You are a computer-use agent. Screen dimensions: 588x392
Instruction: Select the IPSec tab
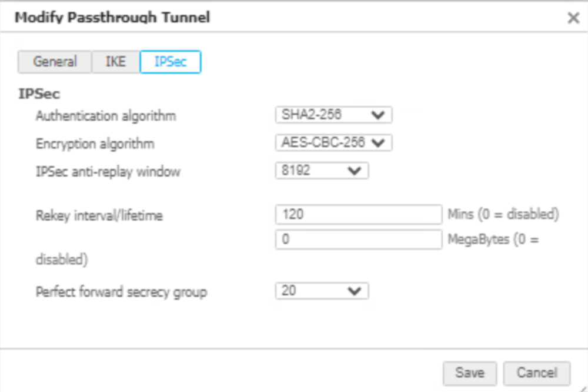(171, 62)
